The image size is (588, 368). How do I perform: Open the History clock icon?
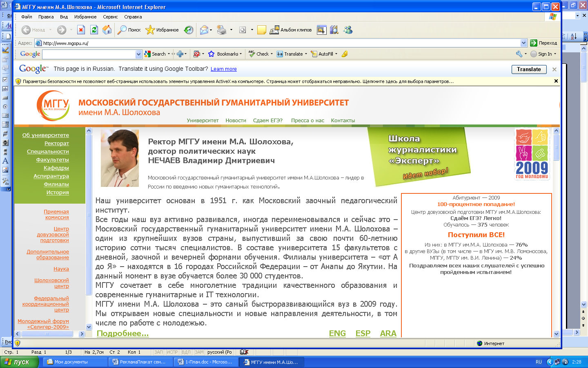tap(189, 30)
